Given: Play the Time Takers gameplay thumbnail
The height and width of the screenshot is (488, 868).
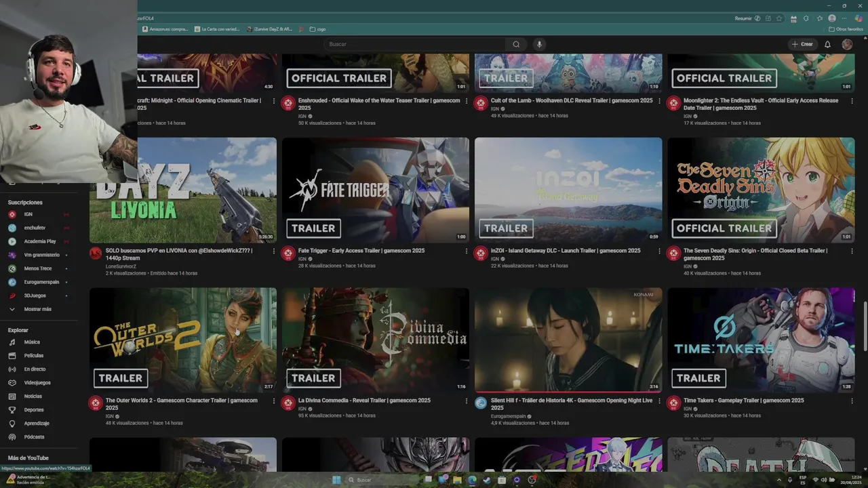Looking at the screenshot, I should pyautogui.click(x=761, y=340).
